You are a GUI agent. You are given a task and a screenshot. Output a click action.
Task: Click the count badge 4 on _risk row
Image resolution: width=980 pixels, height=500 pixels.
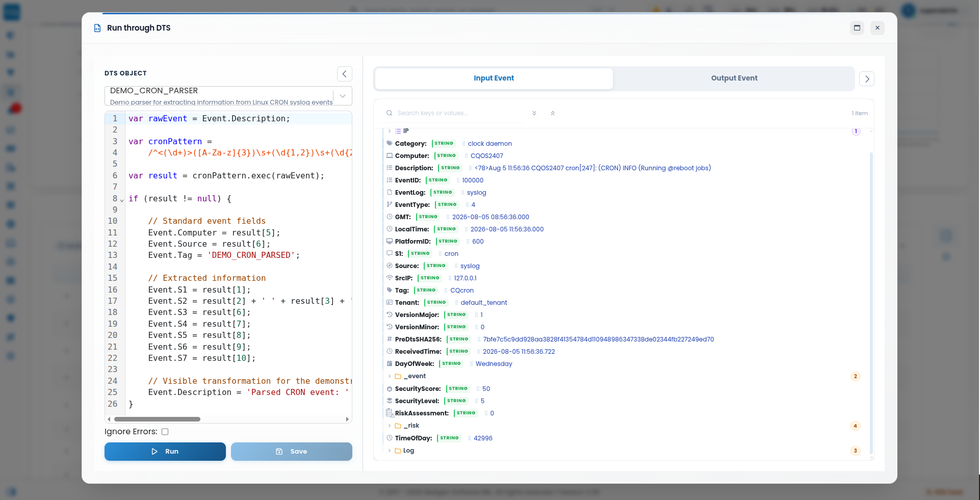coord(856,426)
